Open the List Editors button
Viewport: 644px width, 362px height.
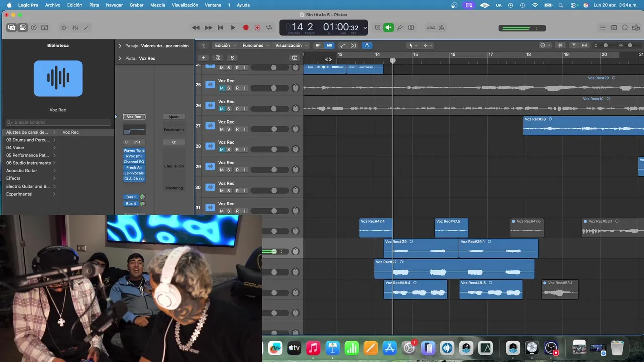click(603, 28)
